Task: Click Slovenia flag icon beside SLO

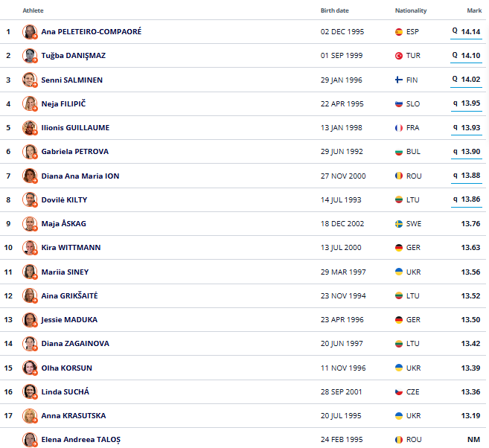Action: click(399, 104)
